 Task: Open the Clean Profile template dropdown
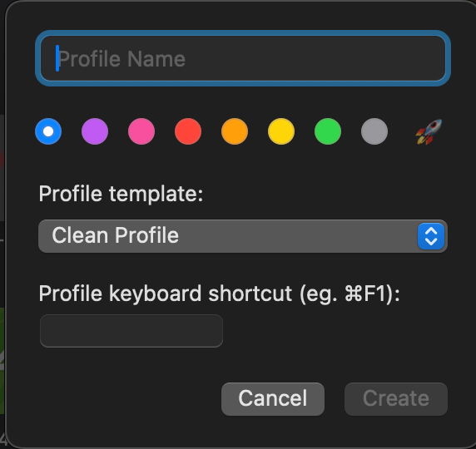tap(243, 236)
